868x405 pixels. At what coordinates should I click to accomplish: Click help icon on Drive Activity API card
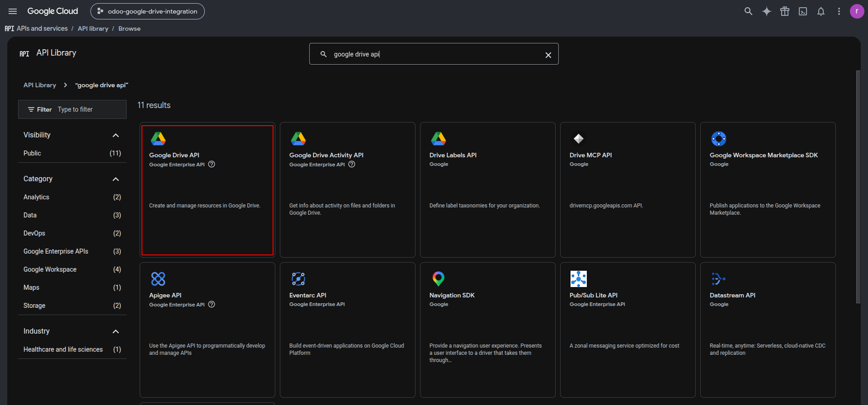coord(352,165)
